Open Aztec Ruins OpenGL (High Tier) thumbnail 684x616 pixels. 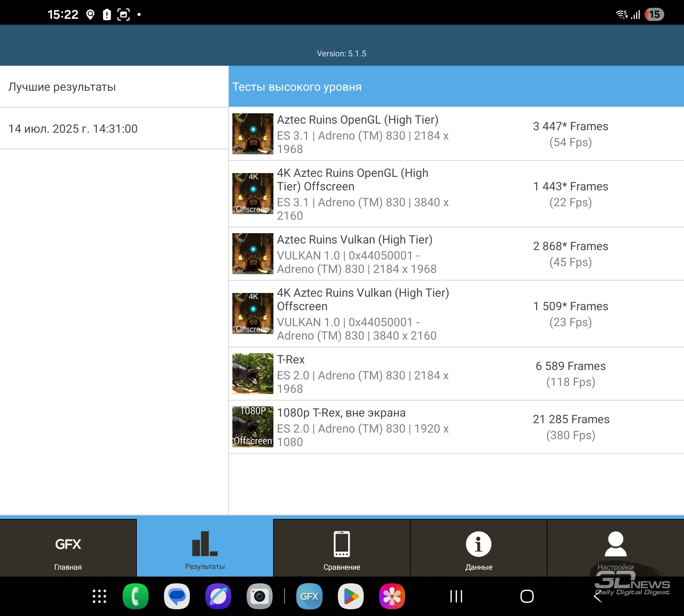tap(253, 134)
